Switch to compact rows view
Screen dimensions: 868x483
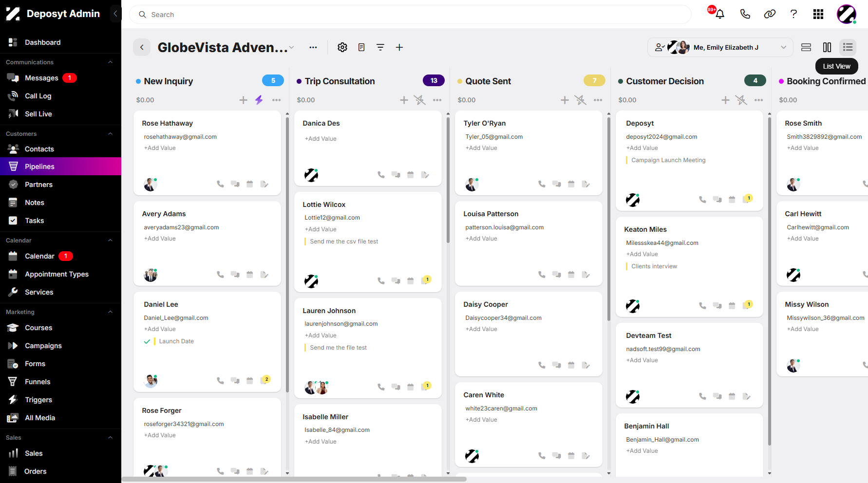click(806, 47)
